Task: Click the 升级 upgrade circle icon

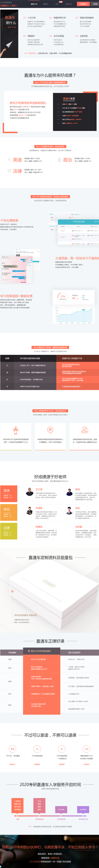Action: pos(86,749)
